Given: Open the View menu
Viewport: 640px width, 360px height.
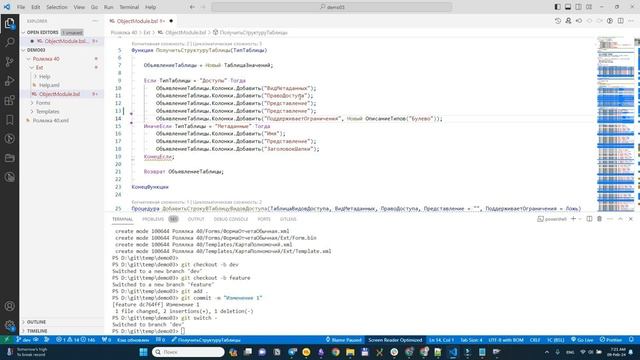Looking at the screenshot, I should (x=79, y=7).
